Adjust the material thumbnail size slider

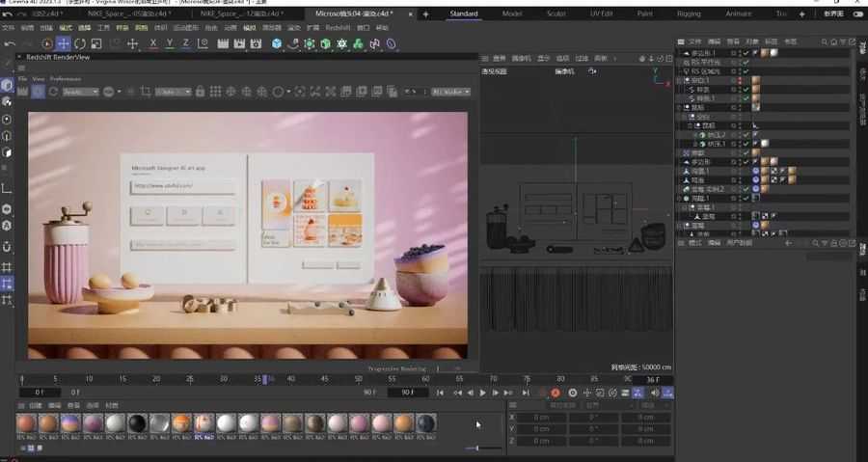(476, 448)
